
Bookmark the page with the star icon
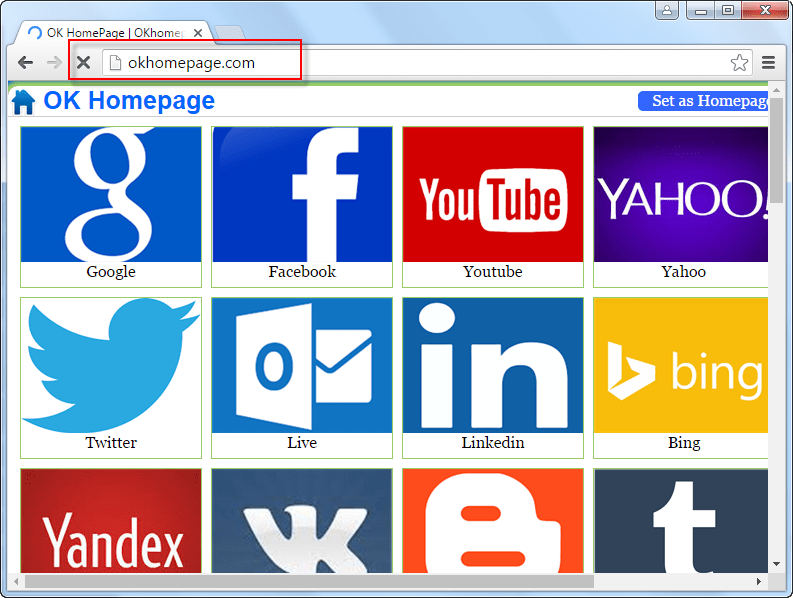tap(739, 63)
